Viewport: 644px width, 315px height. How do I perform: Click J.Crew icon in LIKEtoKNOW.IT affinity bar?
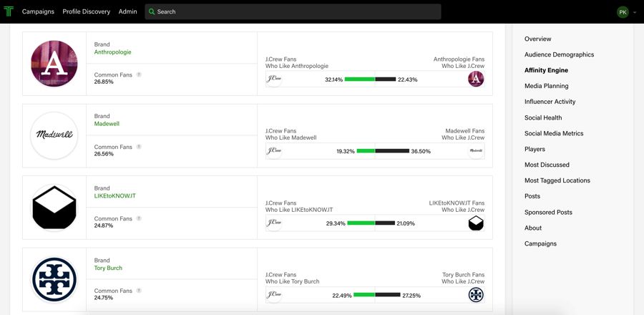pyautogui.click(x=273, y=223)
